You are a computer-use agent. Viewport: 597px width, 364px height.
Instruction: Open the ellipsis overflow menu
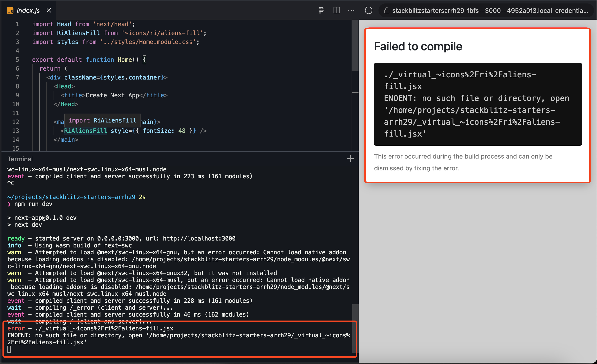tap(351, 10)
